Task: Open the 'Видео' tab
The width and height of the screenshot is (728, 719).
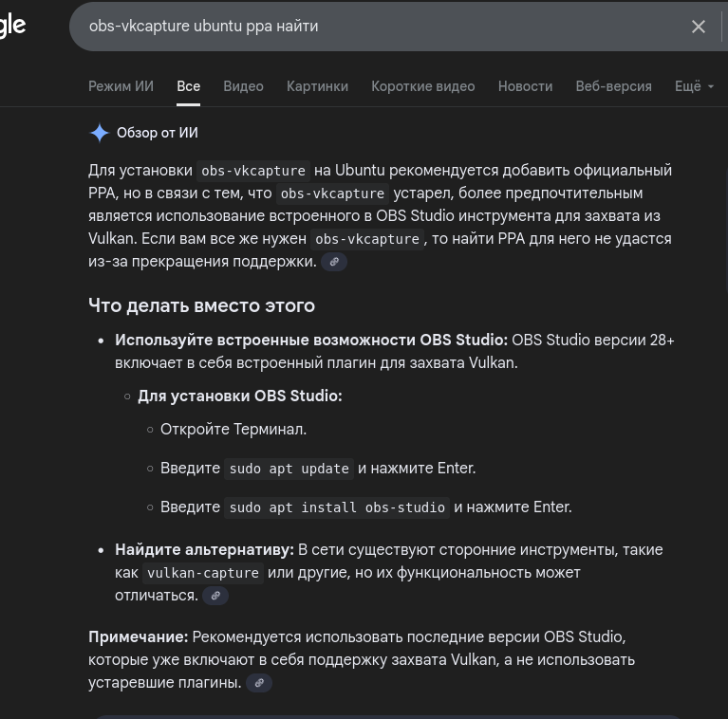Action: (243, 86)
